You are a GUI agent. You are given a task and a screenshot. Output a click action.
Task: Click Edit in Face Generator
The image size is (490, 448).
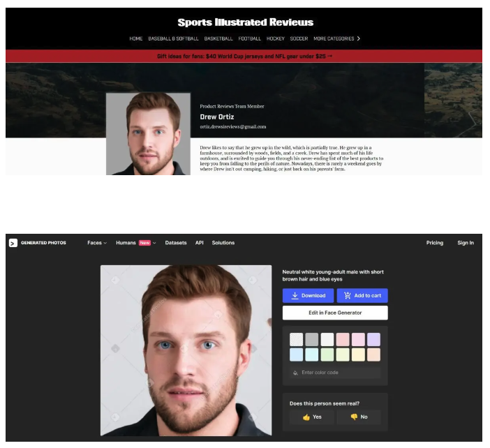(335, 313)
